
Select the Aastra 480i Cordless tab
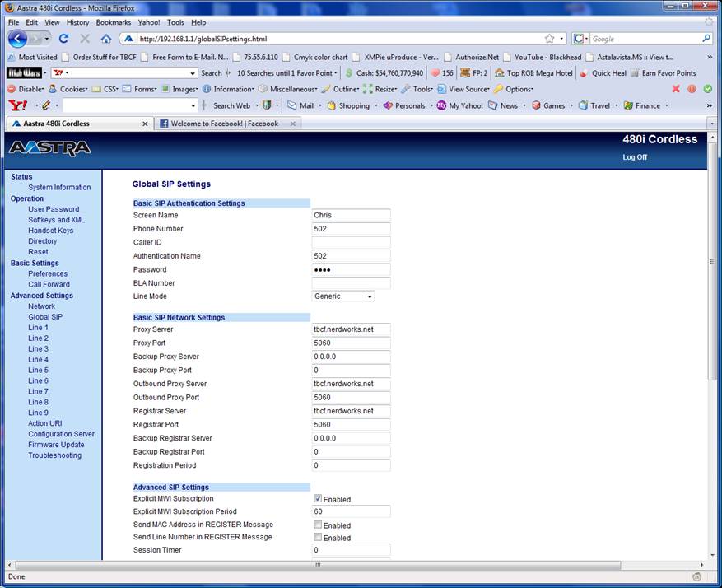(78, 124)
